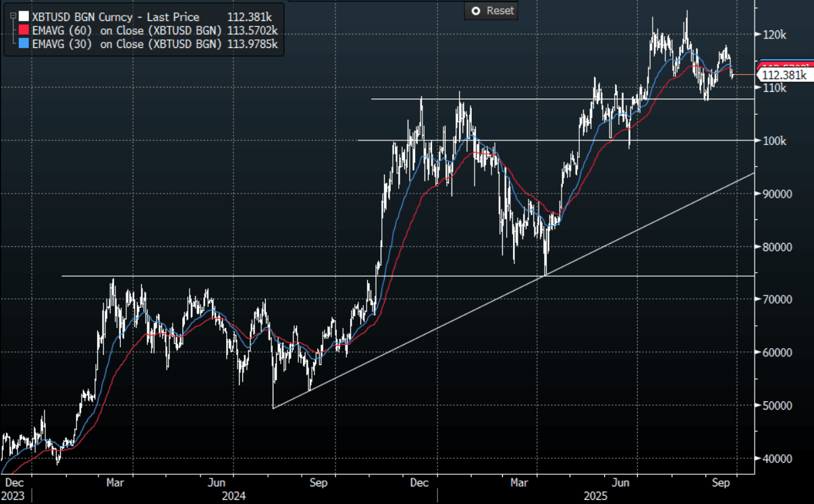Click the 2023 year label on time axis
The image size is (814, 504).
tap(13, 496)
